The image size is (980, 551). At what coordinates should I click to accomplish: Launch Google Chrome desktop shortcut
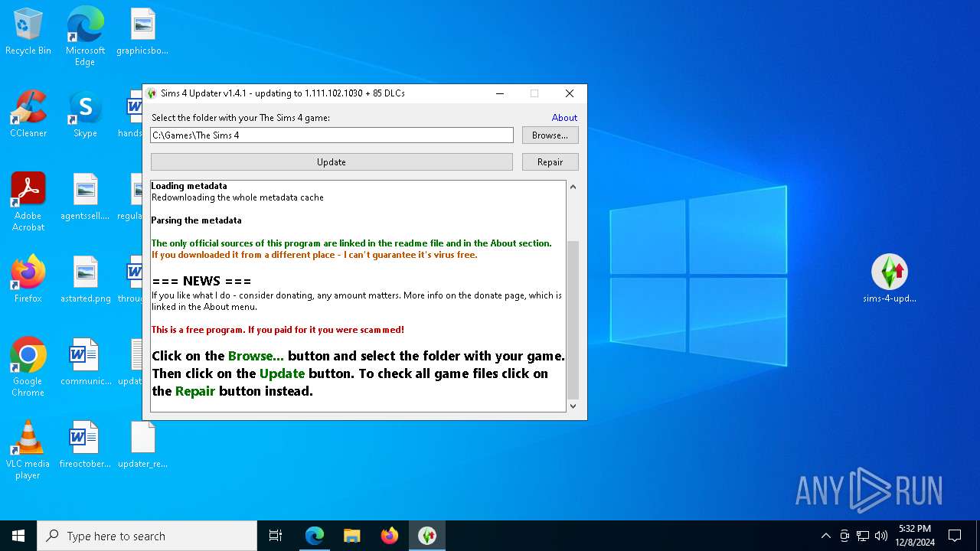[x=28, y=367]
